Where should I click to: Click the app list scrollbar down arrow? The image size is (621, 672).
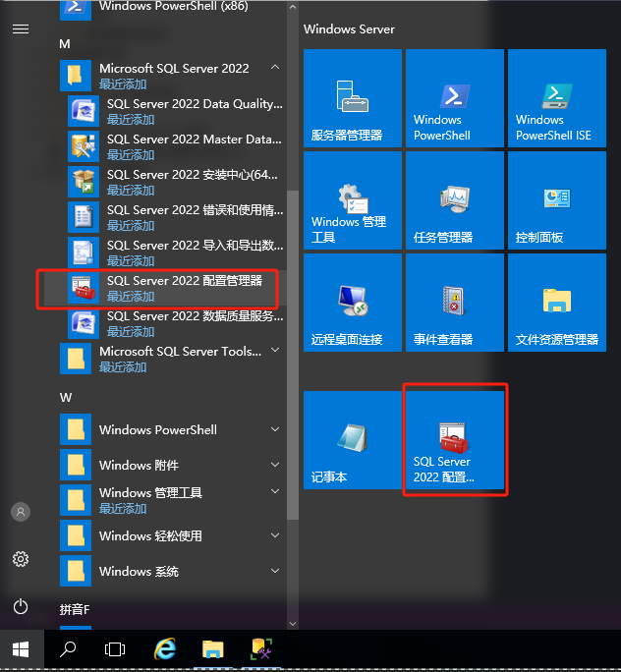(292, 622)
